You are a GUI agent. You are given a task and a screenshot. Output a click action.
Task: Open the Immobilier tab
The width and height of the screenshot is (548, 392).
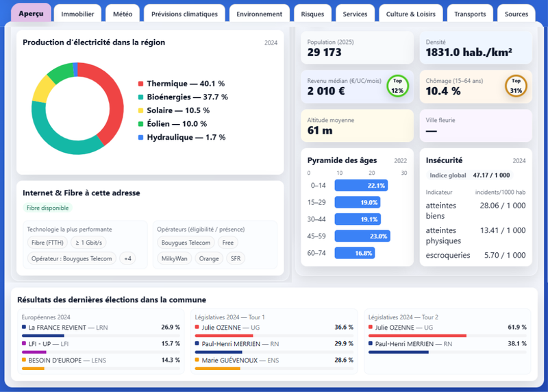point(77,14)
